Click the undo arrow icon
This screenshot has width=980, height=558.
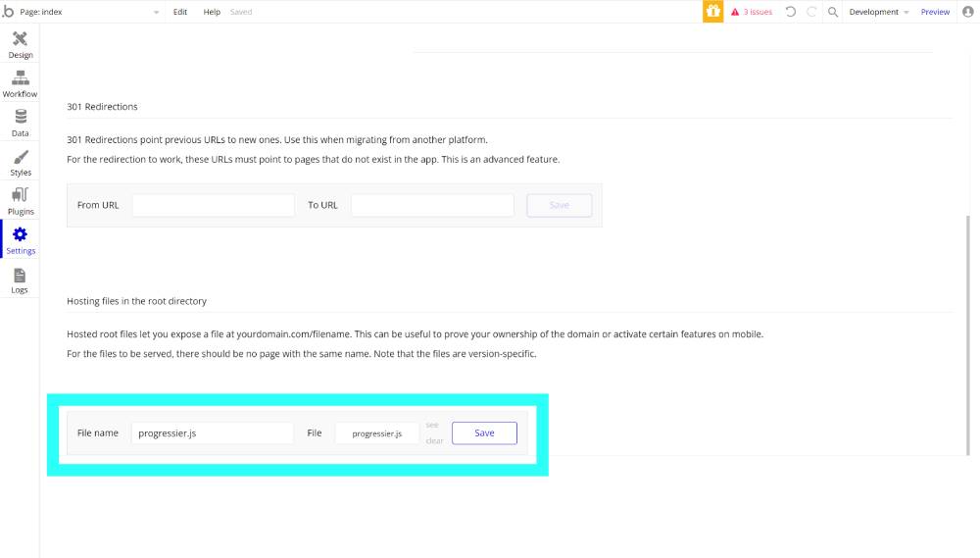[x=791, y=11]
